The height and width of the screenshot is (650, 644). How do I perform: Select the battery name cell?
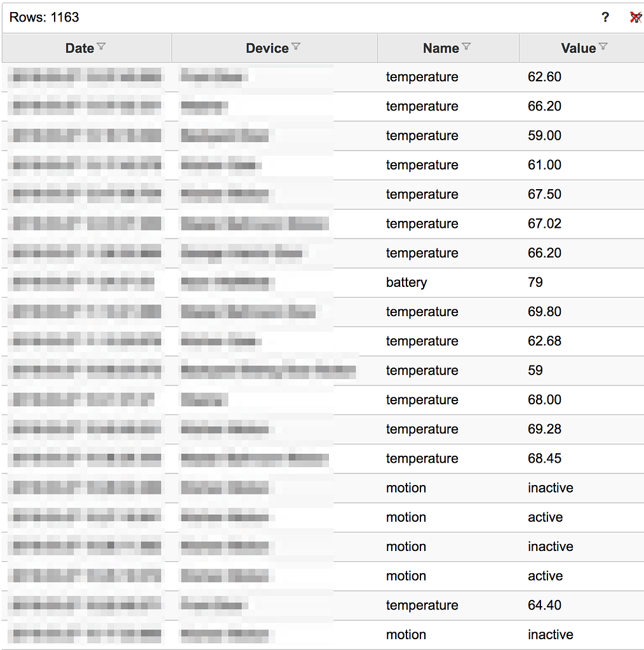pos(406,282)
